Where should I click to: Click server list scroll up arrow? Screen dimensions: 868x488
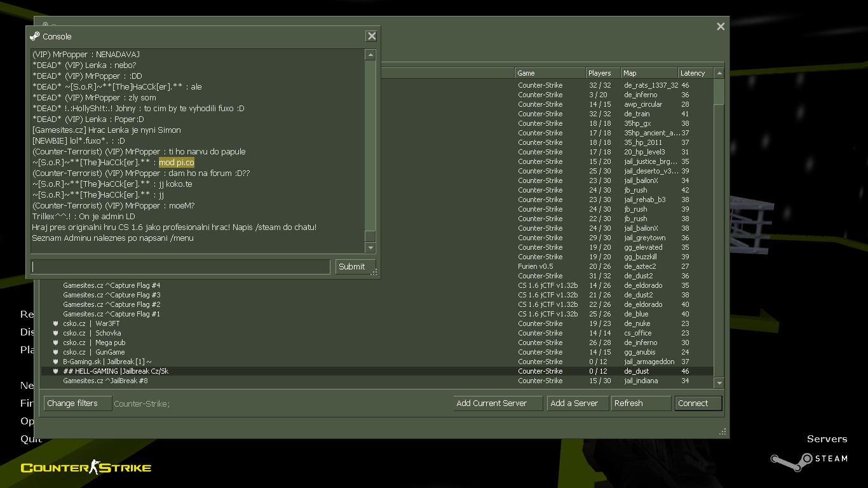tap(719, 73)
